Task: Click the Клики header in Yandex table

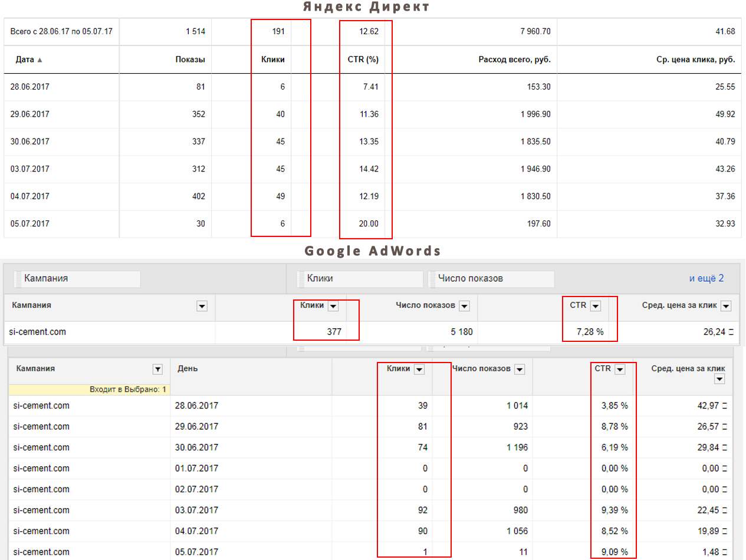Action: (273, 60)
